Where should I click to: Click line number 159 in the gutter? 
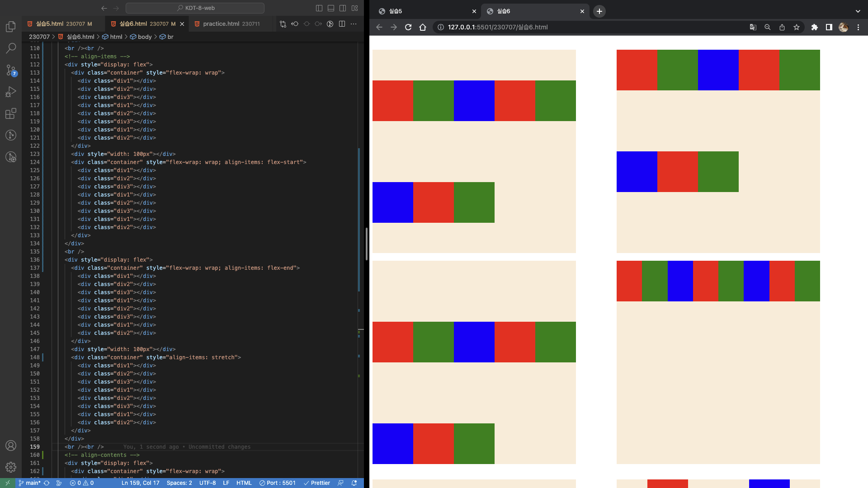[x=35, y=447]
